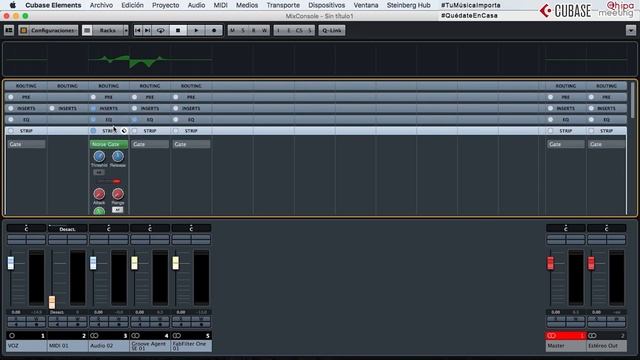Click the Noise Gate Range knob

118,193
